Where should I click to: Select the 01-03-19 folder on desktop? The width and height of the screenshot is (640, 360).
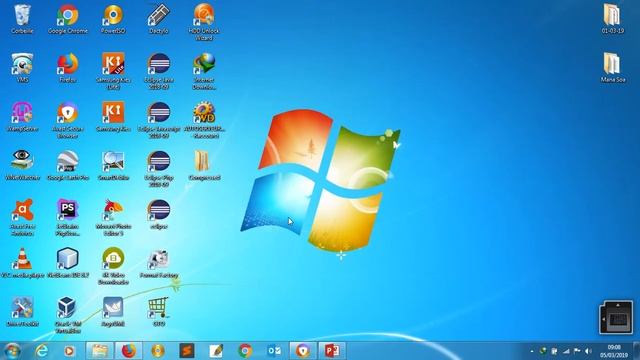pos(613,19)
